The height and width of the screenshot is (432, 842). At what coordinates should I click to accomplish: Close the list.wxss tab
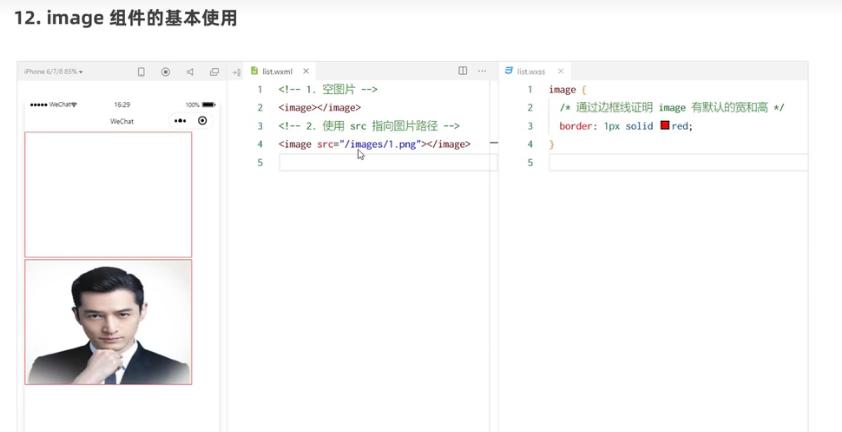click(x=561, y=71)
